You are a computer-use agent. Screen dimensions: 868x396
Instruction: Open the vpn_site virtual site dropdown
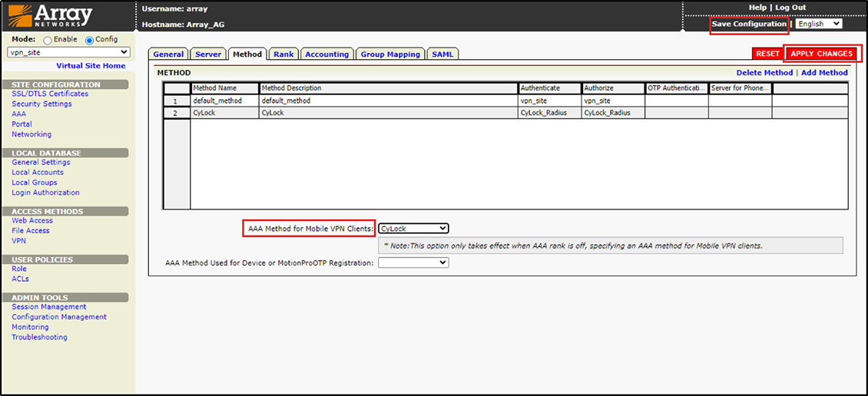click(68, 52)
